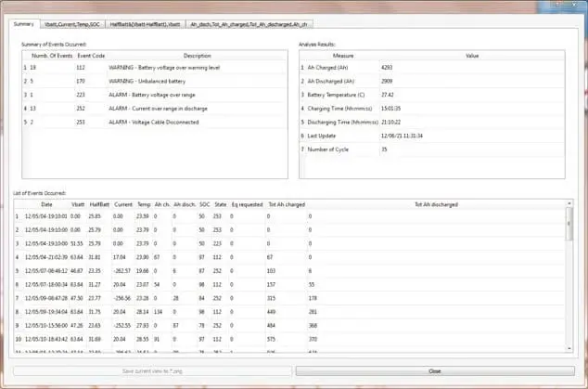Select 'WARNING - Battery voltage over warning level' row
This screenshot has height=389, width=588.
[155, 68]
